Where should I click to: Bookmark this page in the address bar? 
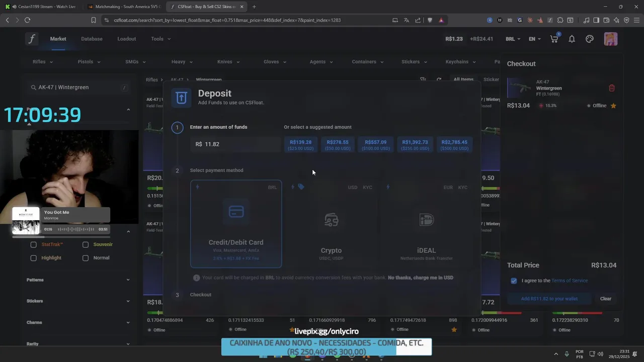click(x=94, y=20)
